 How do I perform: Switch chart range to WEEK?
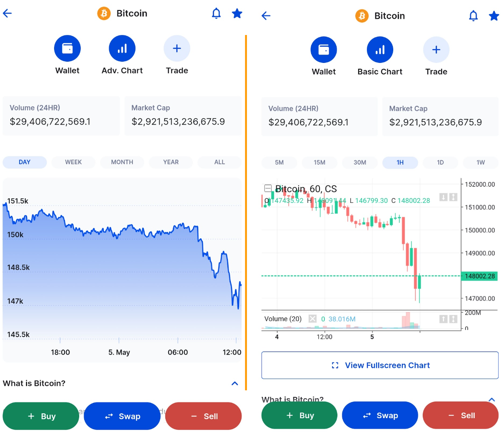coord(73,162)
